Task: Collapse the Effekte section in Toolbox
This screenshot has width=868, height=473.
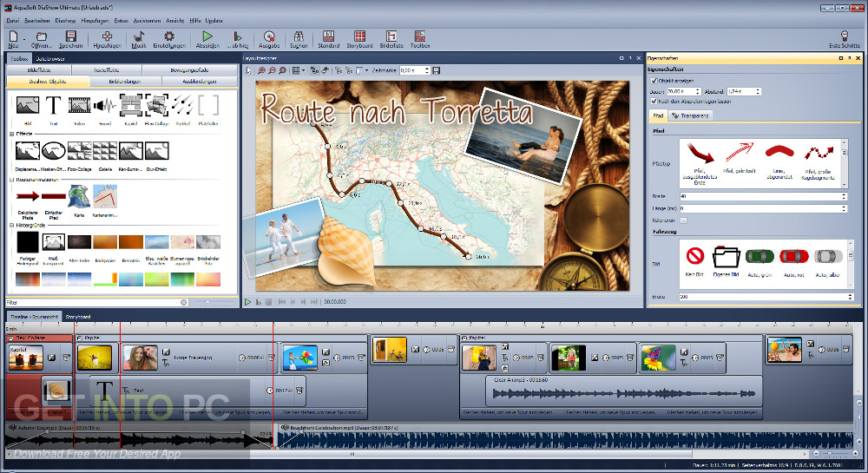Action: [11, 134]
